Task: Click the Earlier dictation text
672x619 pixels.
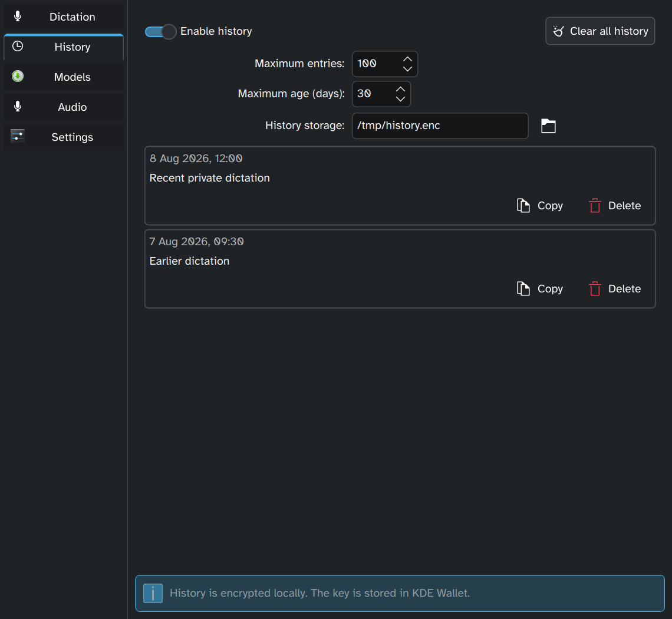Action: click(189, 261)
